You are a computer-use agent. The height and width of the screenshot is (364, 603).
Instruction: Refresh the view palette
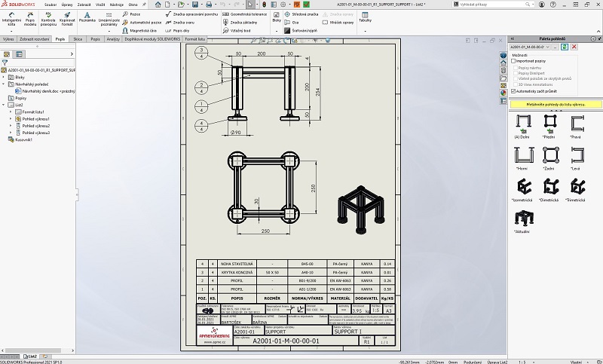(565, 47)
